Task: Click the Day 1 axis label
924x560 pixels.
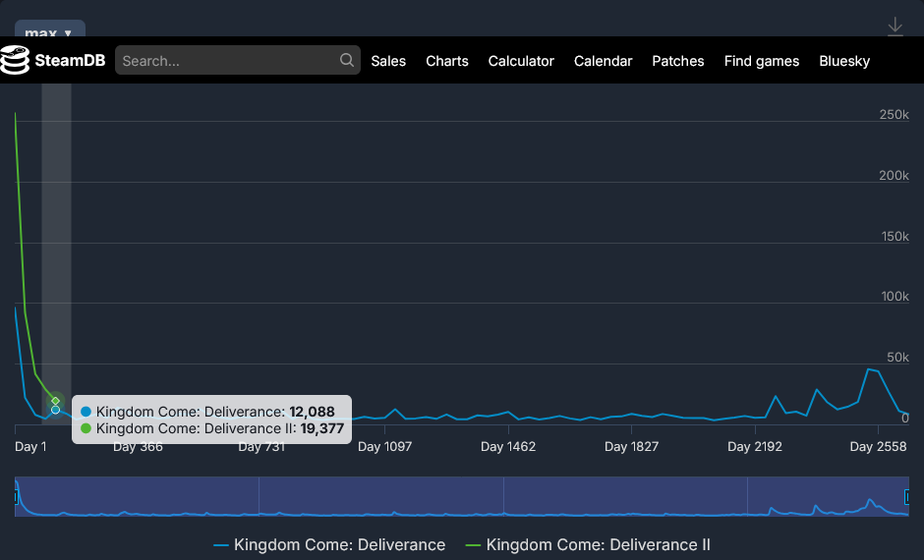Action: [30, 446]
